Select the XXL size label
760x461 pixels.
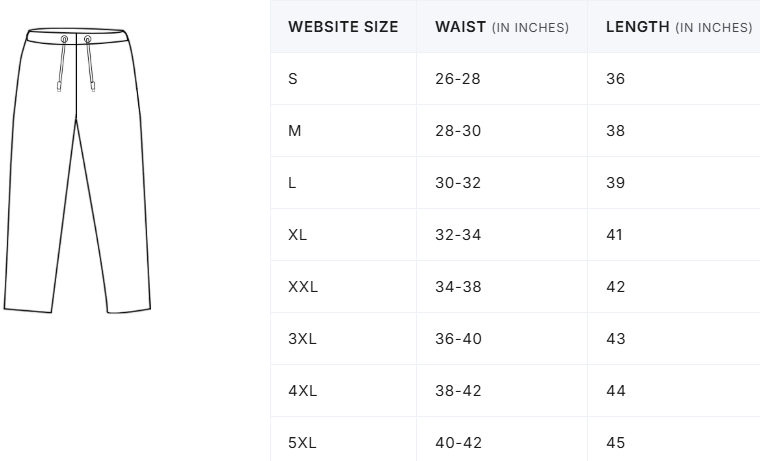click(303, 287)
